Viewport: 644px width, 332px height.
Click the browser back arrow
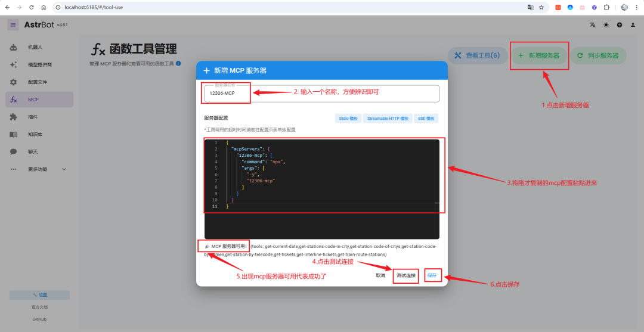[x=7, y=7]
